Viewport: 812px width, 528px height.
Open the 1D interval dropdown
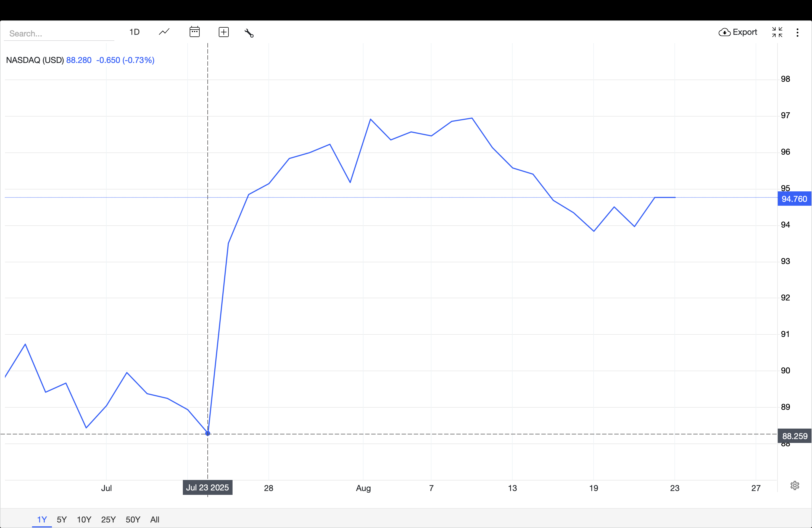point(135,32)
